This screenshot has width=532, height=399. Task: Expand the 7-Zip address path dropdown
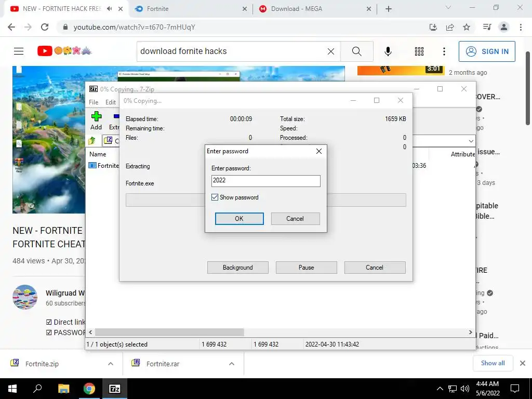point(471,141)
